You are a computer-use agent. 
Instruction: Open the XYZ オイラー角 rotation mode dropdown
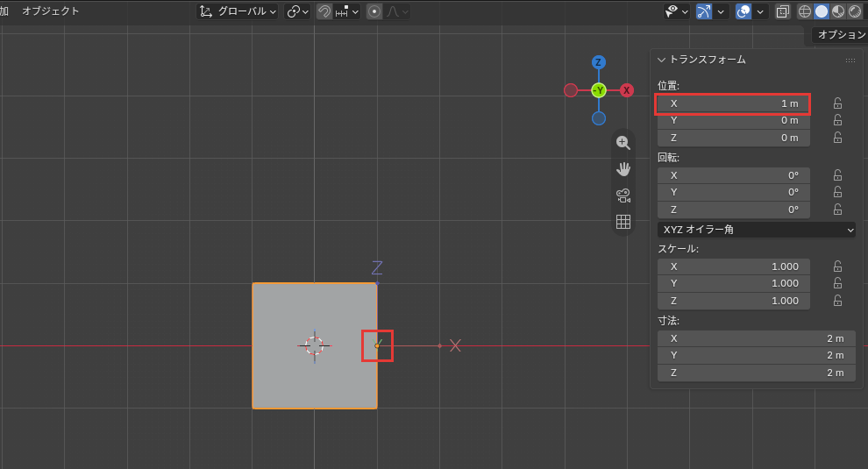(x=756, y=229)
